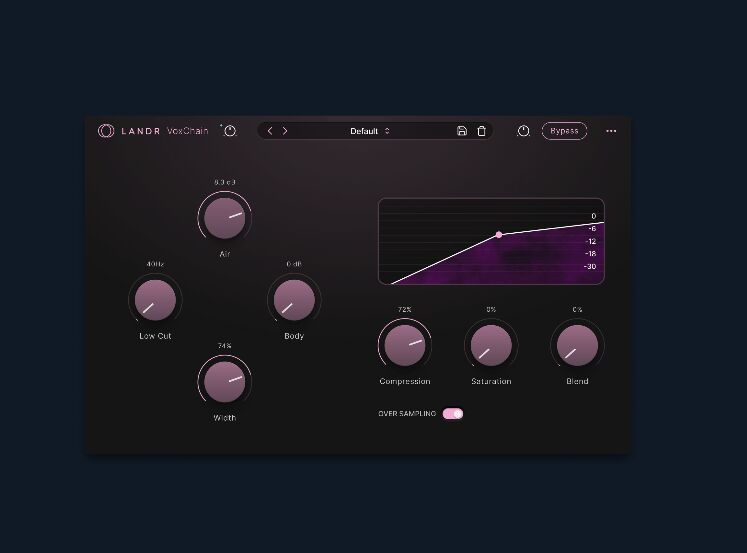
Task: Click the Low Cut knob
Action: 155,300
